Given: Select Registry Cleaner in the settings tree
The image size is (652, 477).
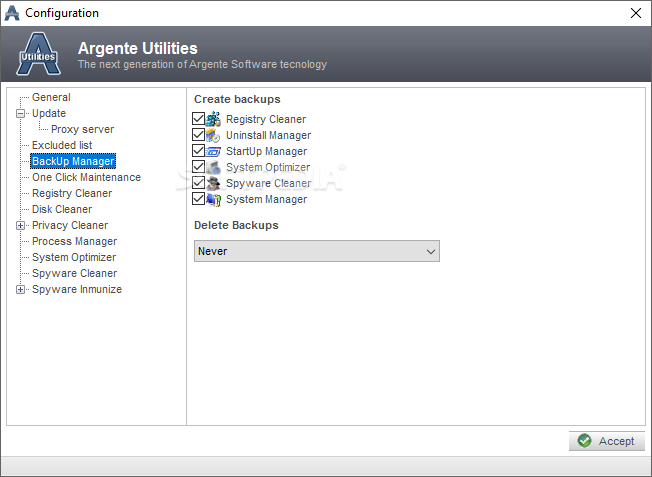Looking at the screenshot, I should (72, 193).
